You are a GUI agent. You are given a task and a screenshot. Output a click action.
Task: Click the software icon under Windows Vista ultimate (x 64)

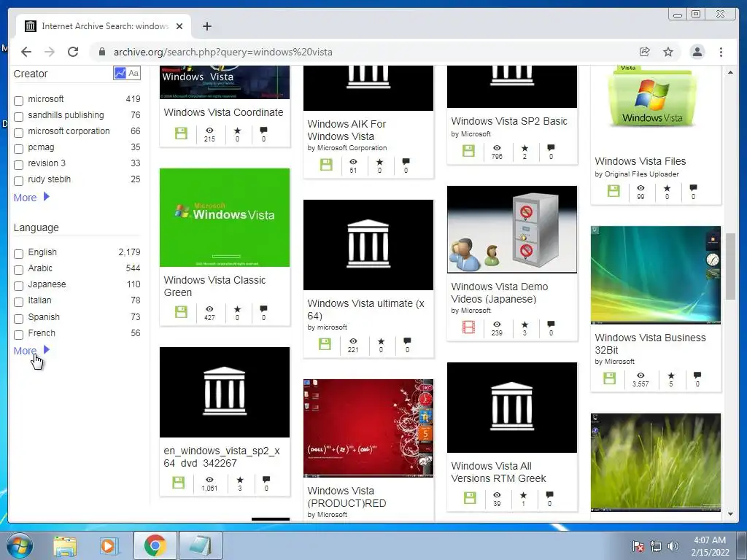(x=325, y=344)
